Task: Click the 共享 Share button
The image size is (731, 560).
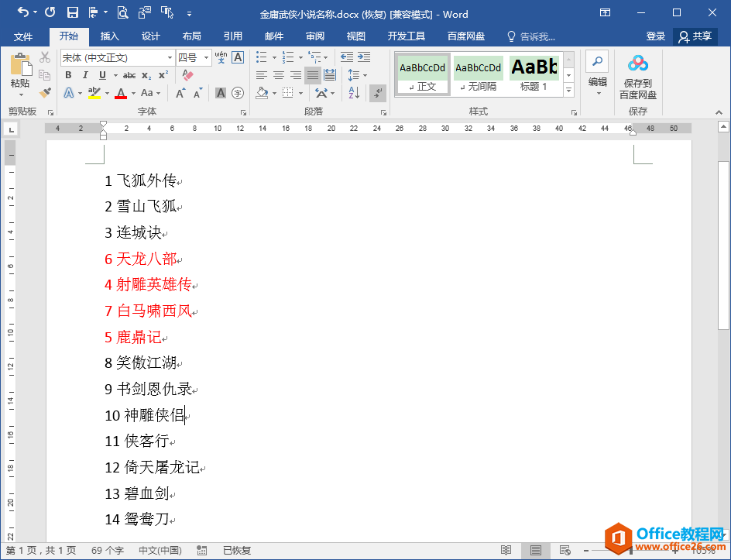Action: 695,36
